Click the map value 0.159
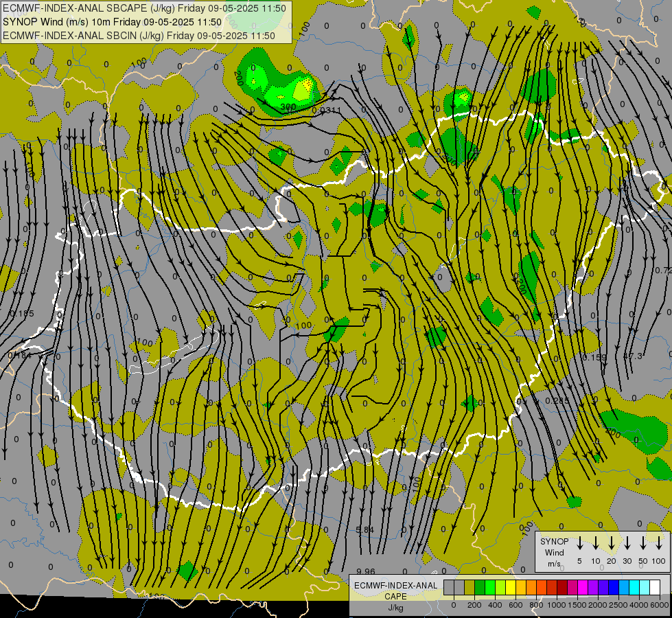Image resolution: width=672 pixels, height=618 pixels. [595, 357]
